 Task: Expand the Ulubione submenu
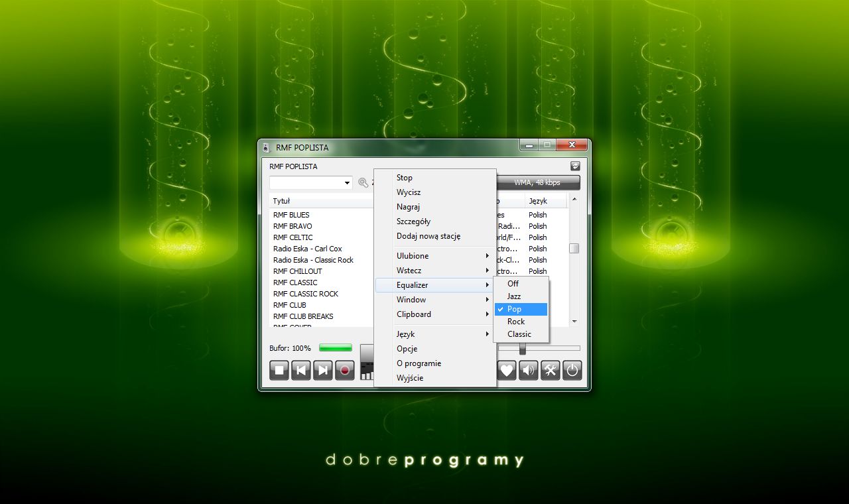tap(435, 256)
